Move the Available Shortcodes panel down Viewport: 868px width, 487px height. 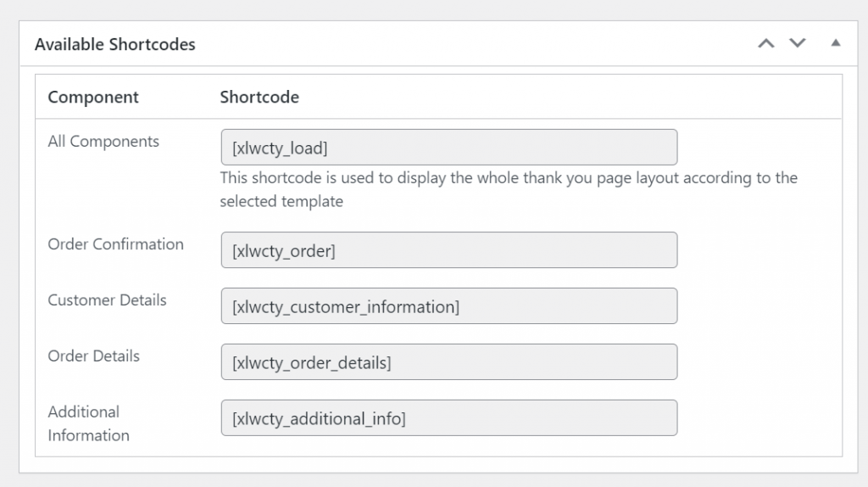click(x=797, y=43)
